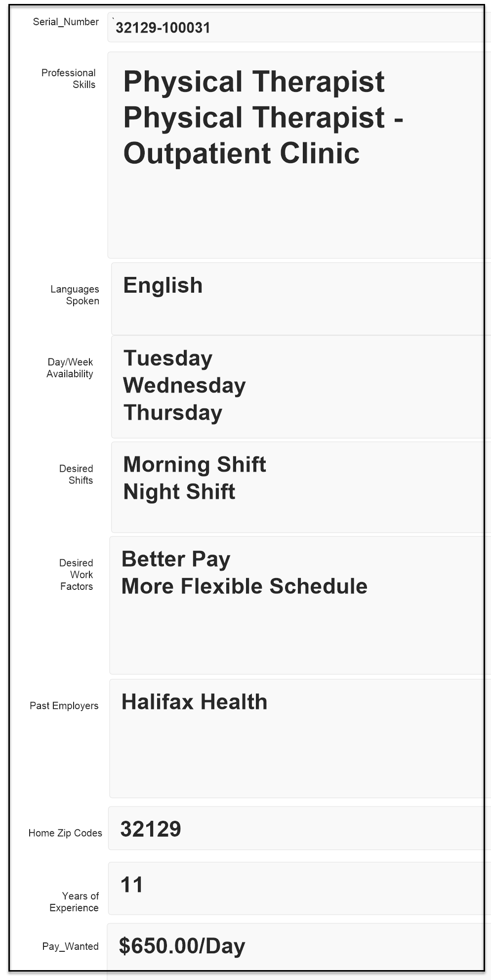This screenshot has height=980, width=491.
Task: Click the Desired Shifts label
Action: [77, 474]
